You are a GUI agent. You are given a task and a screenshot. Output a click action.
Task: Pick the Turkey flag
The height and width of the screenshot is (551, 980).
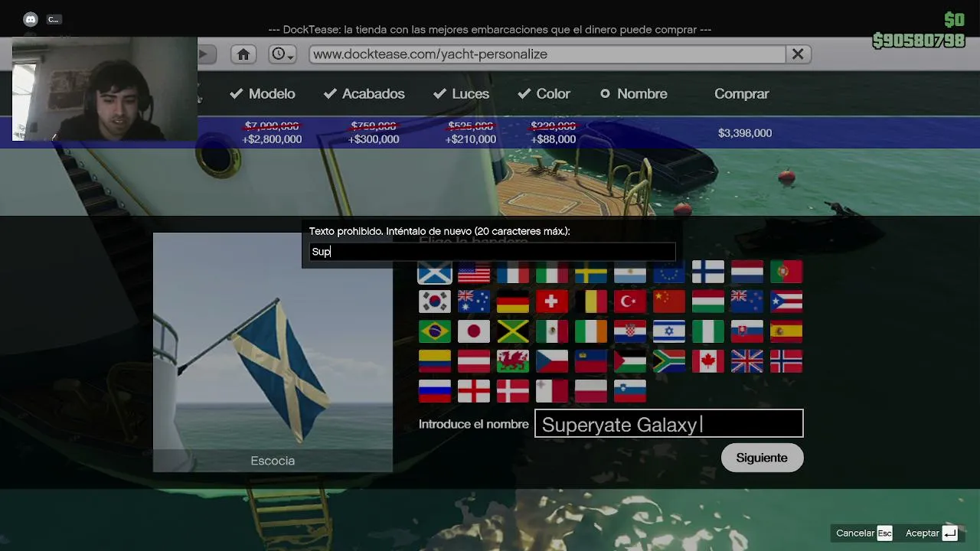coord(630,302)
